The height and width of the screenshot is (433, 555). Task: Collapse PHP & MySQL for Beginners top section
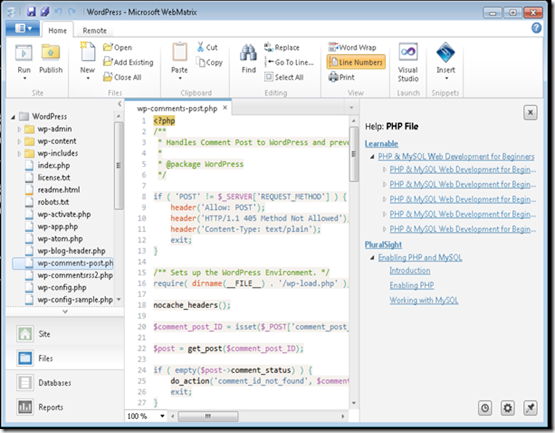pyautogui.click(x=372, y=156)
